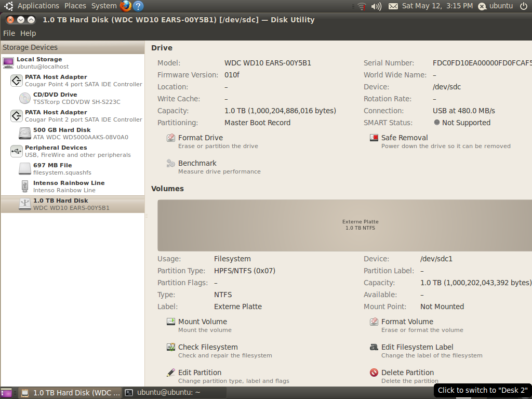Viewport: 532px width, 399px height.
Task: Open the power session icon
Action: [524, 6]
